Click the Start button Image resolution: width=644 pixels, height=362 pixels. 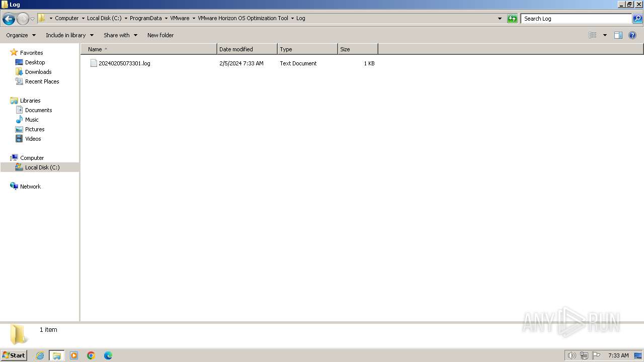(14, 355)
